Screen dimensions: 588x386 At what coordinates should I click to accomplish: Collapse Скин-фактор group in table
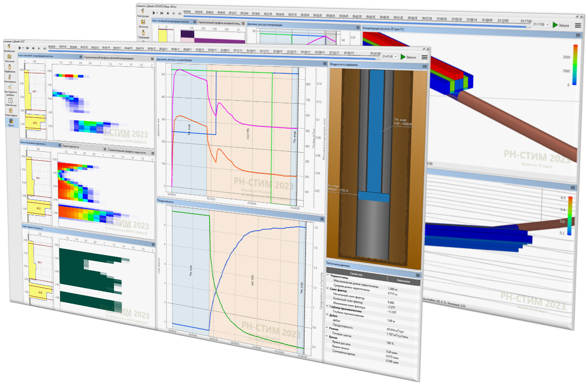pyautogui.click(x=327, y=288)
